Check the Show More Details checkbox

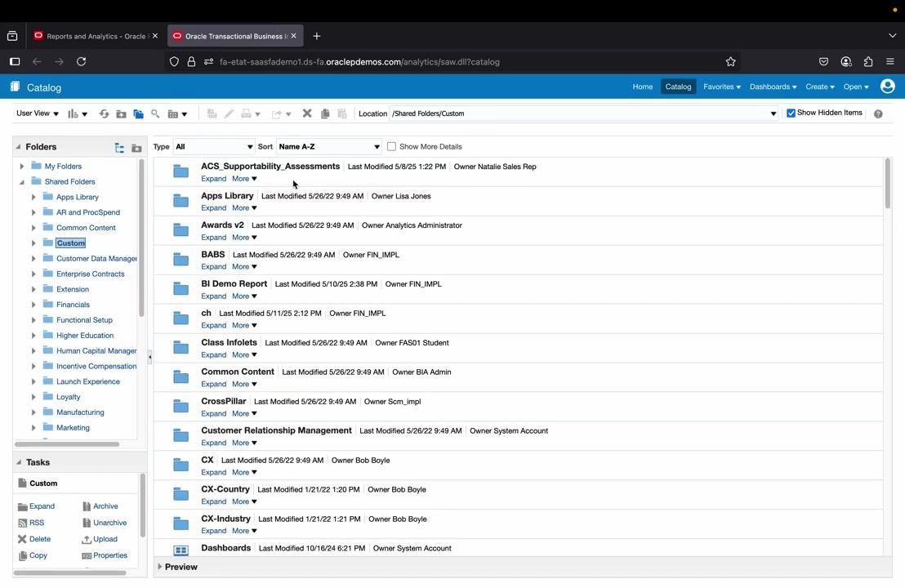[391, 146]
